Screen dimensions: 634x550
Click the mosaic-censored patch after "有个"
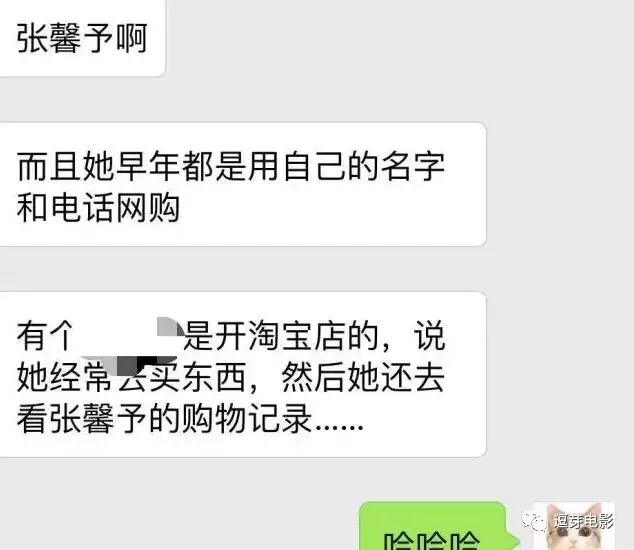click(129, 346)
